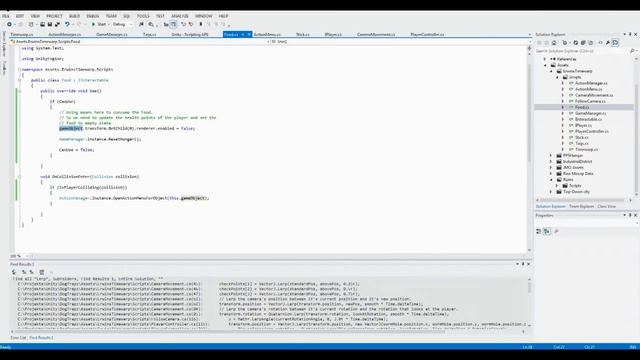Click the Find Results horizontal scrollbar
The image size is (640, 360).
coord(267,332)
